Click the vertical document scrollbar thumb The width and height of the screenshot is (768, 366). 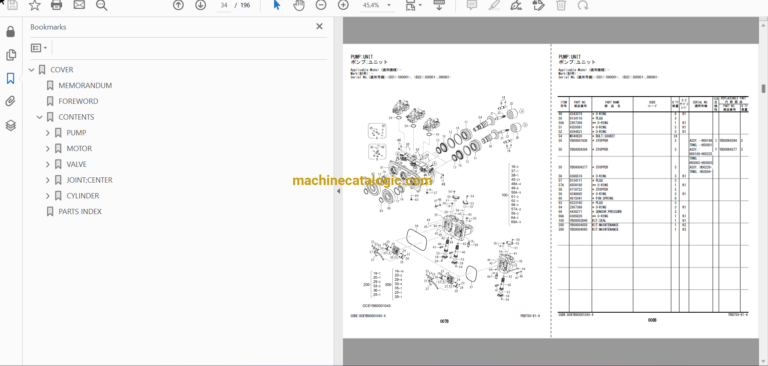(763, 89)
